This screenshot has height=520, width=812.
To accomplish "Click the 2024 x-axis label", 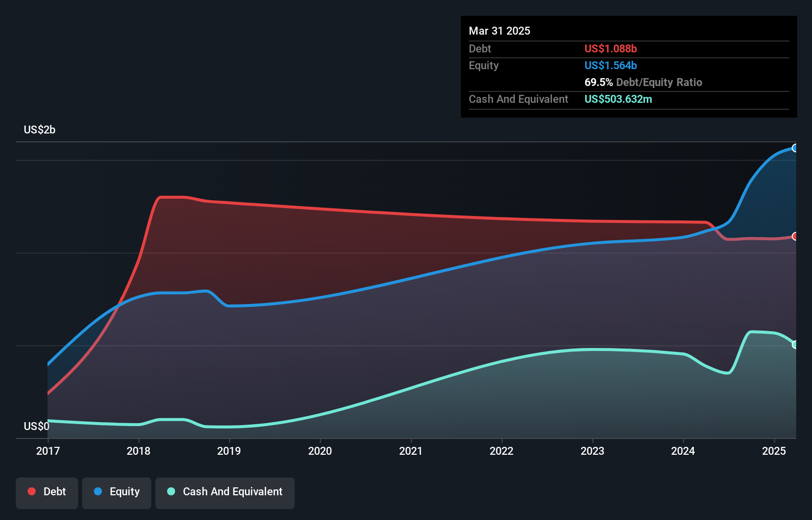I will [x=683, y=451].
